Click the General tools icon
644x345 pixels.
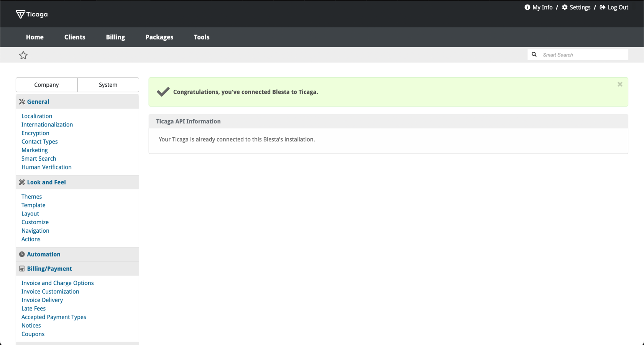click(22, 102)
